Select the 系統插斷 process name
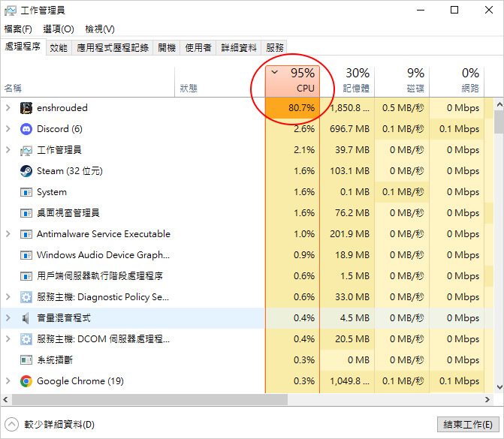 [x=55, y=360]
